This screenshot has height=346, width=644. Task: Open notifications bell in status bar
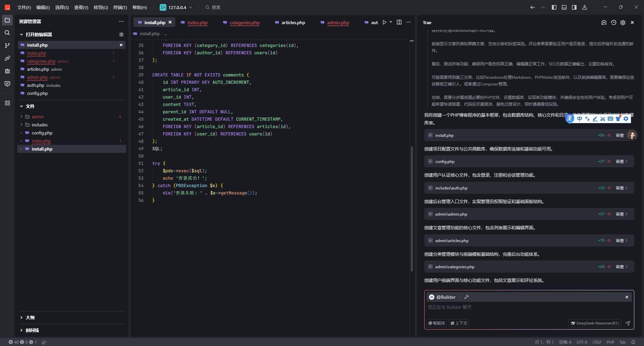coord(633,342)
